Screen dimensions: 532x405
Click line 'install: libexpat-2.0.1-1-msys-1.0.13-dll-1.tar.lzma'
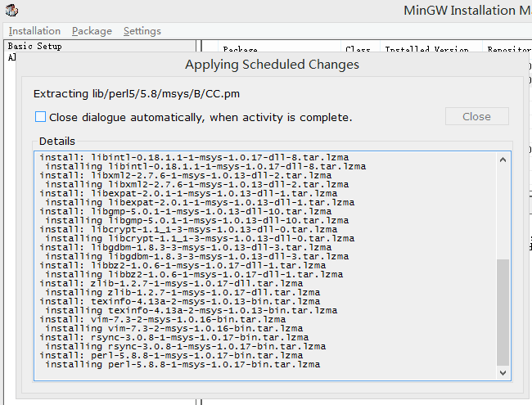[188, 193]
